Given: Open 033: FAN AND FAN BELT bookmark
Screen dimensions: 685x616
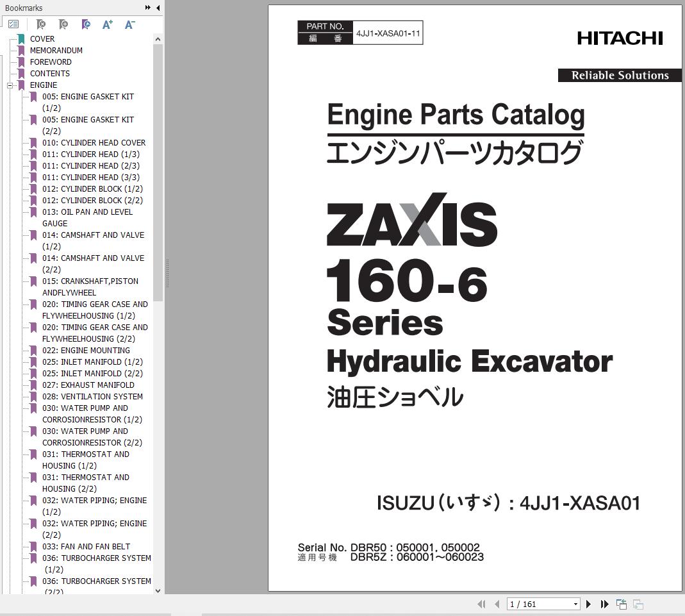Looking at the screenshot, I should point(86,547).
